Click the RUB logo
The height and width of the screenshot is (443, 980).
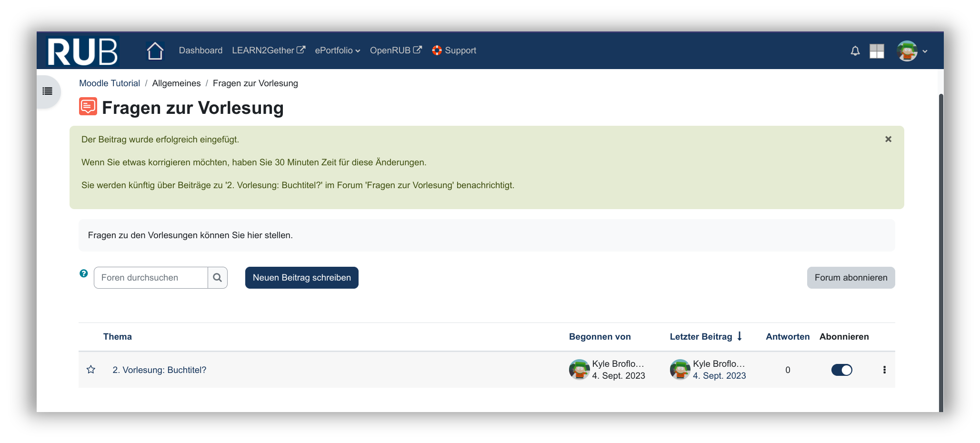(x=82, y=51)
